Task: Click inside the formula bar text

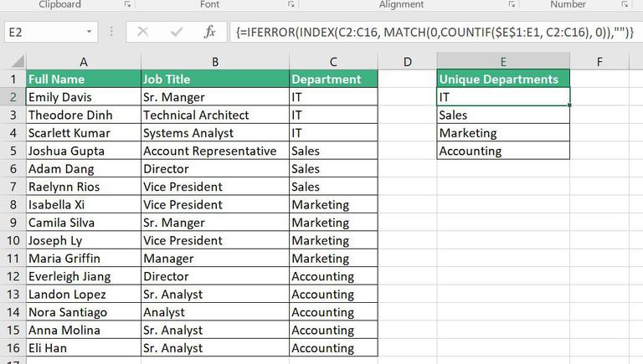Action: [x=435, y=32]
